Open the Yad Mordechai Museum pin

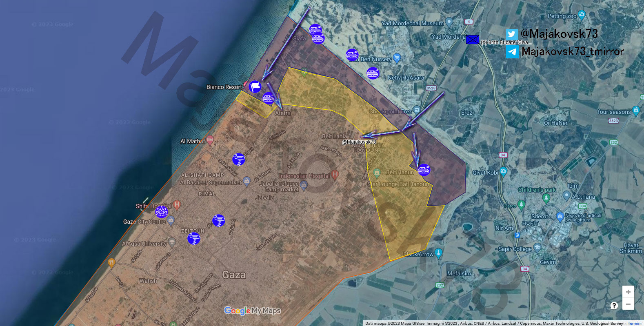click(449, 22)
